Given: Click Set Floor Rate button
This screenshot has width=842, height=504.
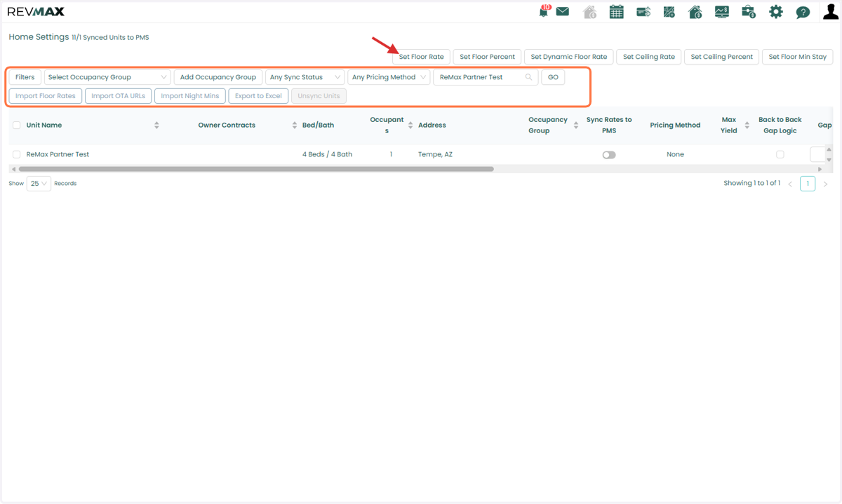Looking at the screenshot, I should (421, 57).
